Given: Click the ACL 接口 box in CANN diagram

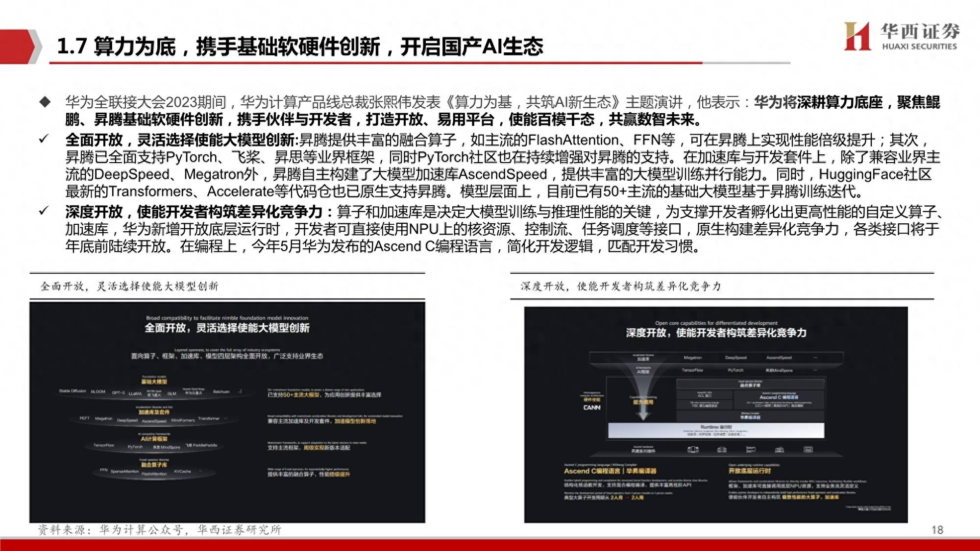Looking at the screenshot, I should point(705,394).
